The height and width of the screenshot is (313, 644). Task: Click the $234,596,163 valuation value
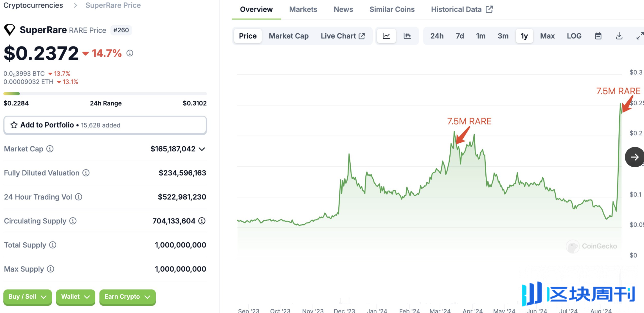click(182, 173)
